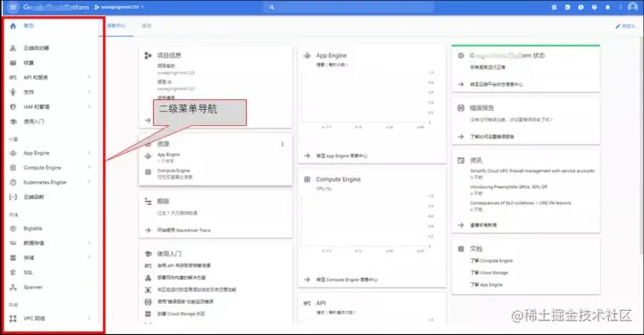Open the 了解 Compute Engine doc link
644x335 pixels.
491,261
